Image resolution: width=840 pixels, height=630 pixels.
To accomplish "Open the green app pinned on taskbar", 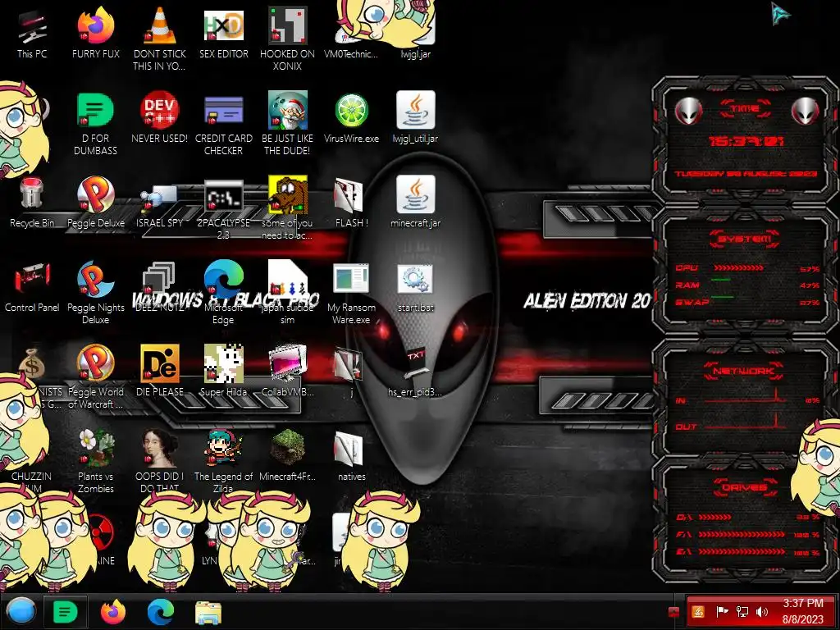I will click(x=66, y=611).
